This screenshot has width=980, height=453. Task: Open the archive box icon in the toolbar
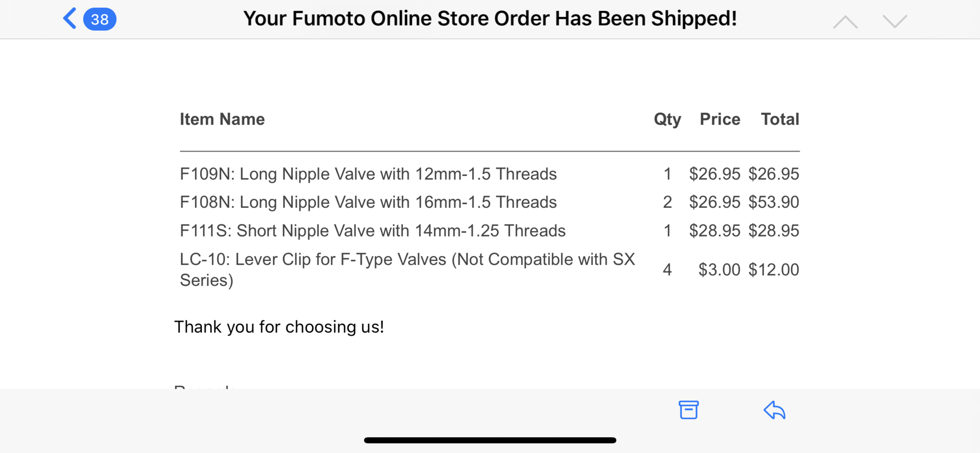tap(688, 410)
